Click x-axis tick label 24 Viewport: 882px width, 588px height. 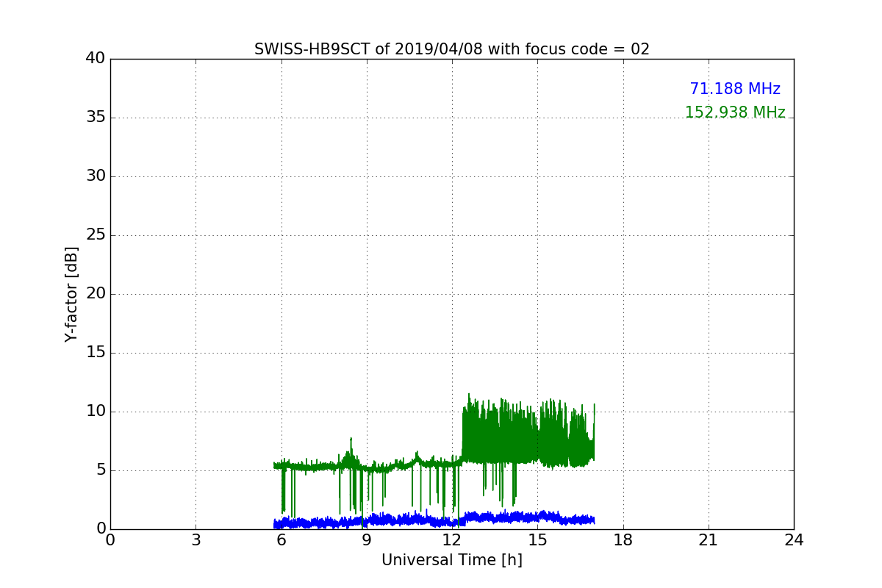794,540
